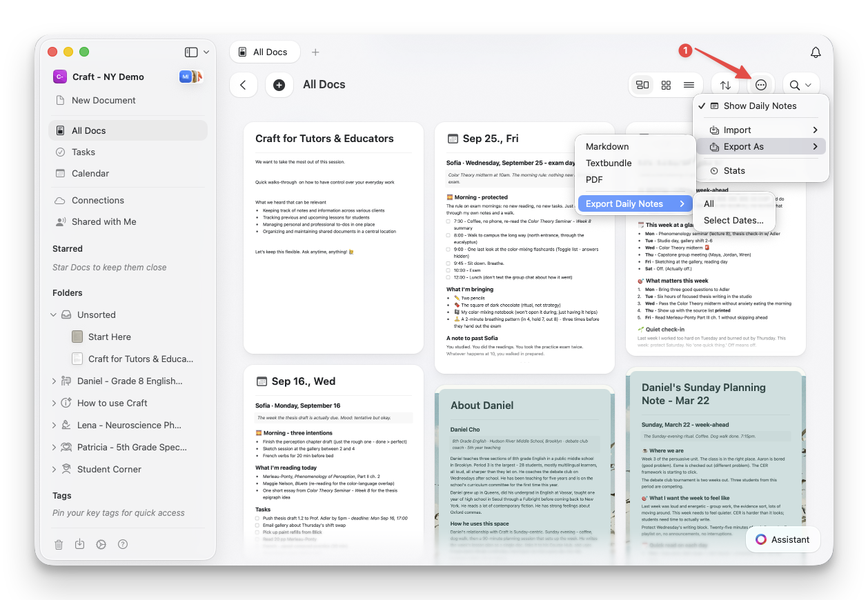Export as Textbundle
The image size is (868, 600).
click(635, 163)
